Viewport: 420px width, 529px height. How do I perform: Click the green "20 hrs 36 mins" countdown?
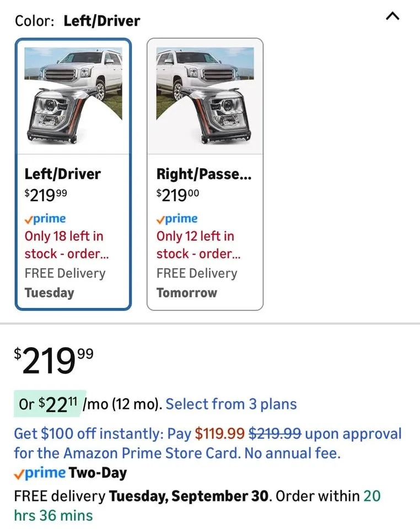coord(53,516)
